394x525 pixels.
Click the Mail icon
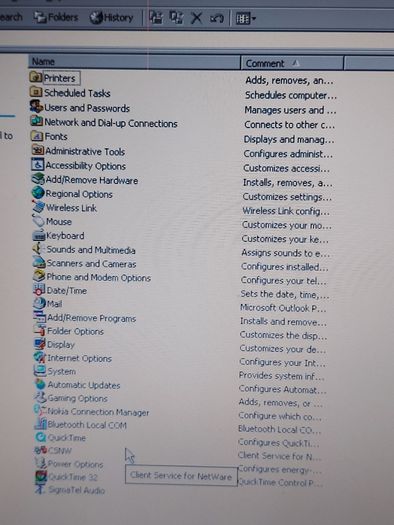coord(40,303)
